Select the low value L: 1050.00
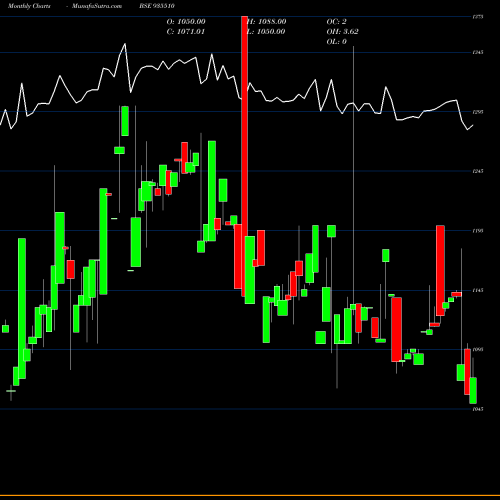The width and height of the screenshot is (500, 500). [266, 31]
